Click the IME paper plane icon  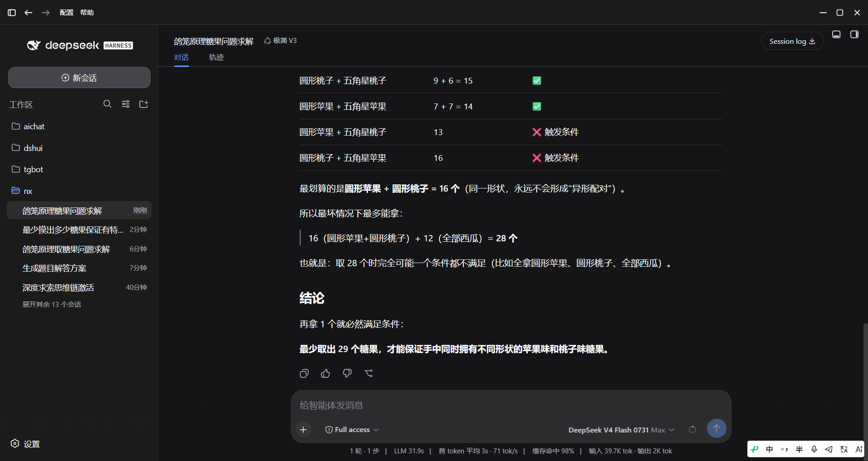click(829, 449)
